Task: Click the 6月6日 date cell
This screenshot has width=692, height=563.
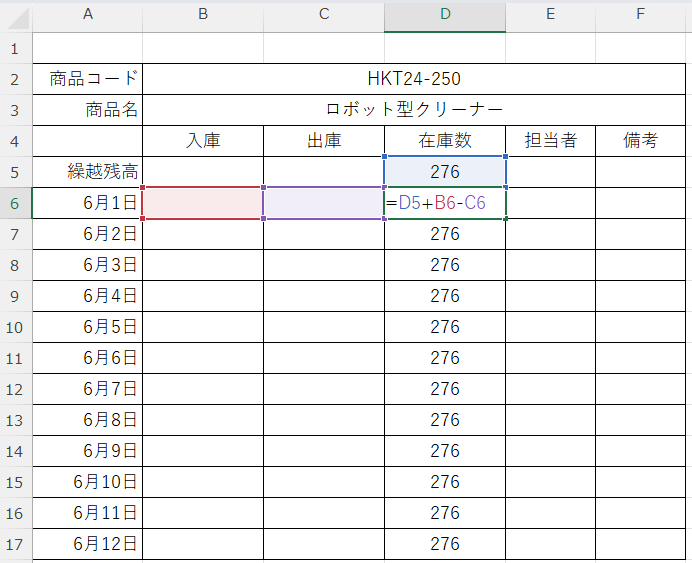Action: [x=88, y=358]
